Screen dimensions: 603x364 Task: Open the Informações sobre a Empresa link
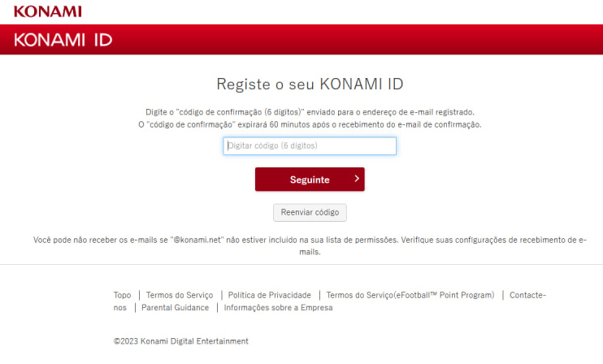[278, 308]
